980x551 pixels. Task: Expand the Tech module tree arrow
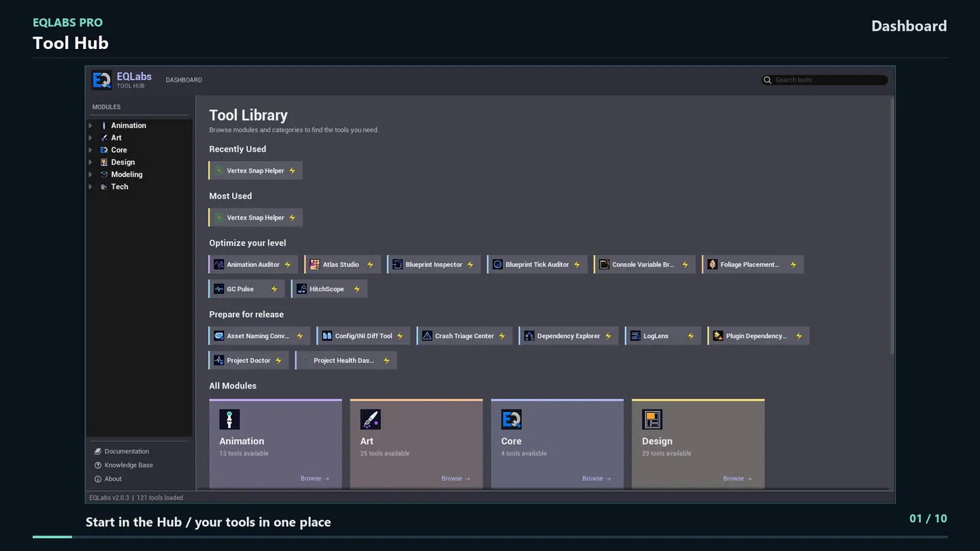[x=91, y=187]
